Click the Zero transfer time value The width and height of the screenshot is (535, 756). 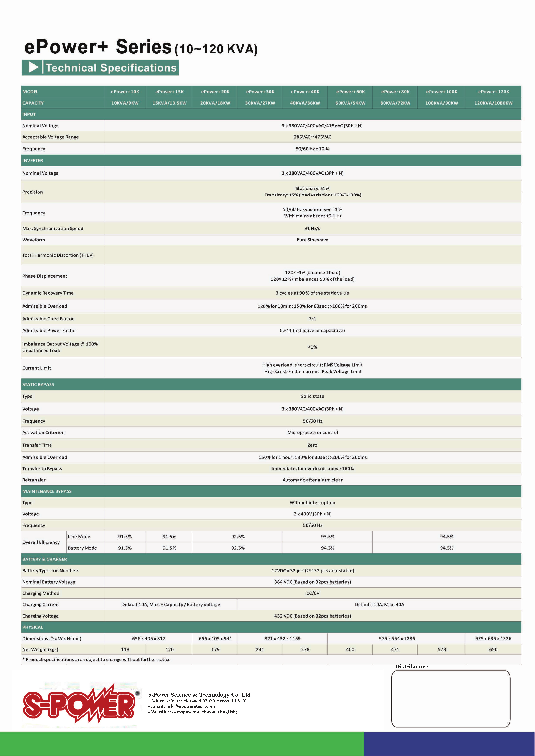pyautogui.click(x=312, y=445)
